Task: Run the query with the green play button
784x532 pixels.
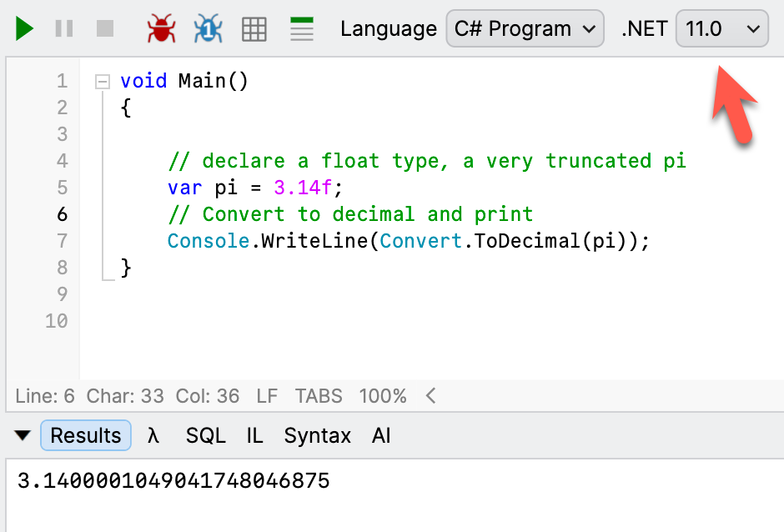Action: (24, 28)
